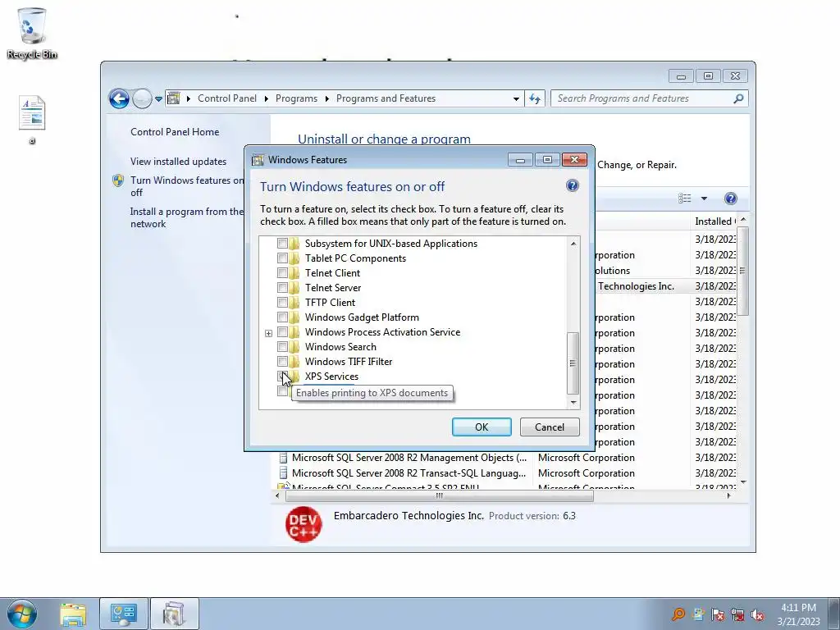This screenshot has height=630, width=840.
Task: Open View installed updates link
Action: click(178, 162)
